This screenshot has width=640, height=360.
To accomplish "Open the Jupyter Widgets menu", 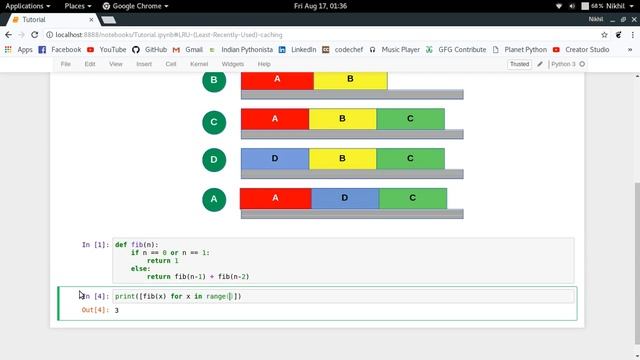I will pyautogui.click(x=233, y=64).
